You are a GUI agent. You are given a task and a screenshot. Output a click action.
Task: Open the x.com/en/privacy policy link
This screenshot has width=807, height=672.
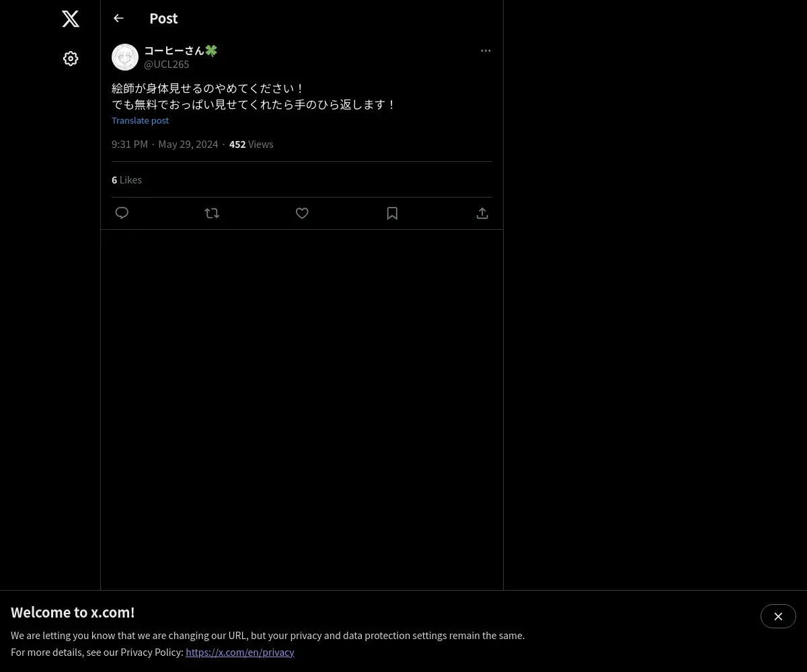click(240, 652)
